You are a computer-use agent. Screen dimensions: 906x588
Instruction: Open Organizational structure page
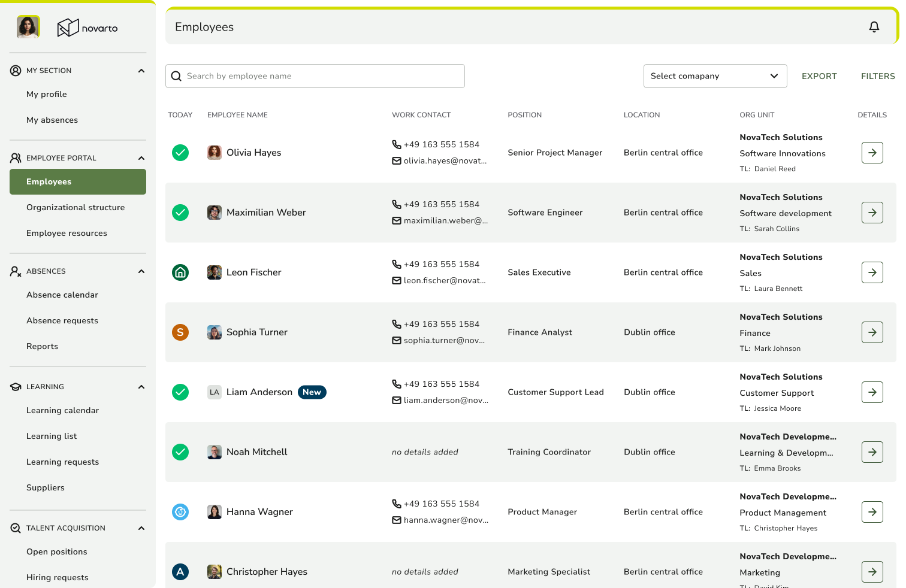point(75,207)
